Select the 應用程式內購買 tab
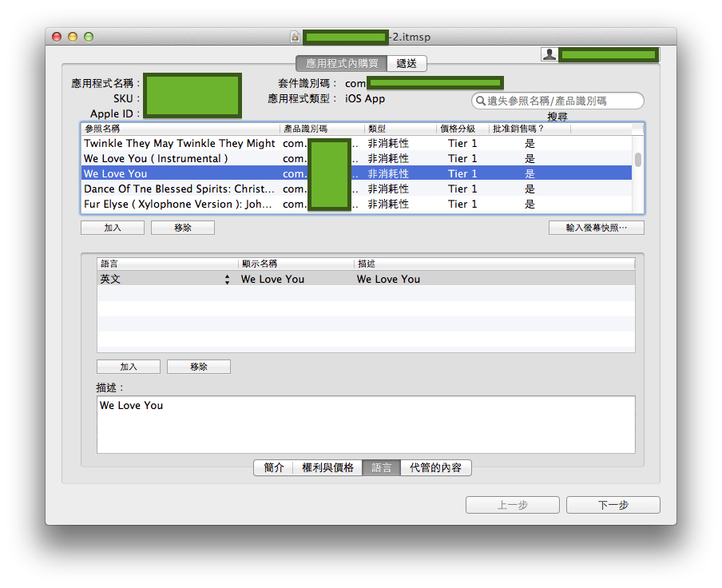 click(342, 64)
